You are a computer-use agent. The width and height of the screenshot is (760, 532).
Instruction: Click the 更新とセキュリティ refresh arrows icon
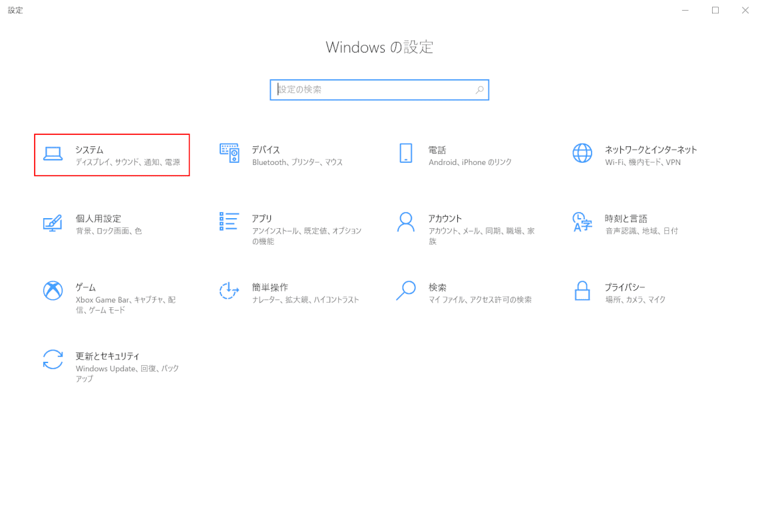[x=53, y=360]
